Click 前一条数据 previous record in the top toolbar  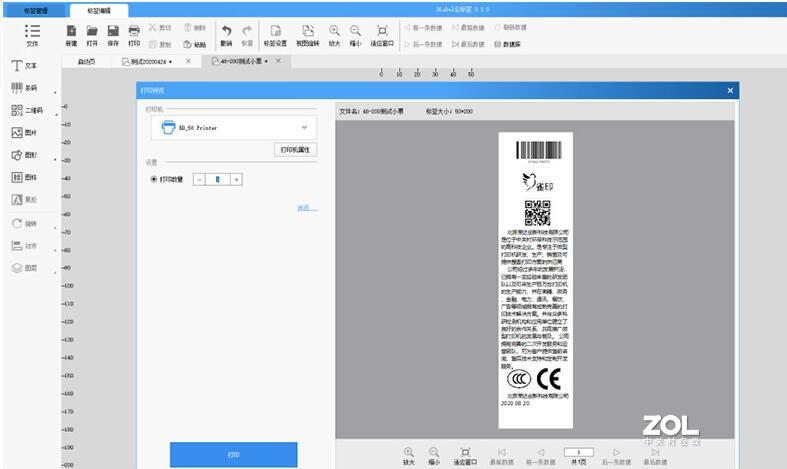coord(423,28)
